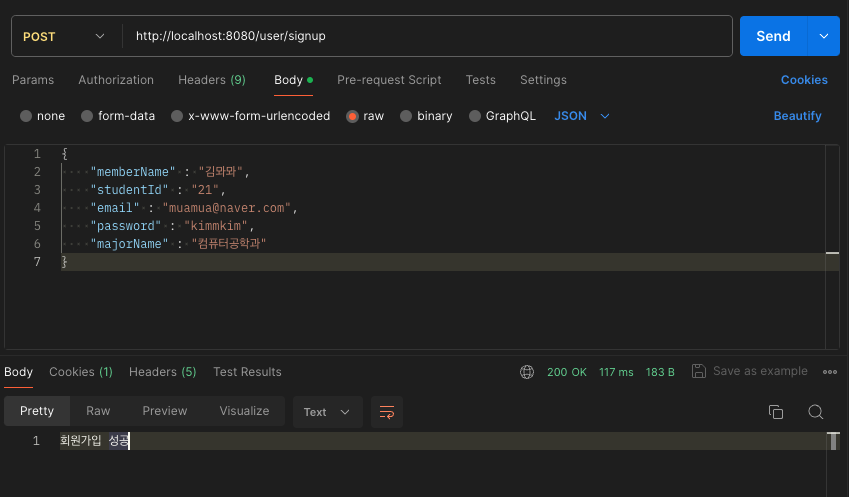Select the raw body radio button
Viewport: 849px width, 497px height.
(352, 116)
